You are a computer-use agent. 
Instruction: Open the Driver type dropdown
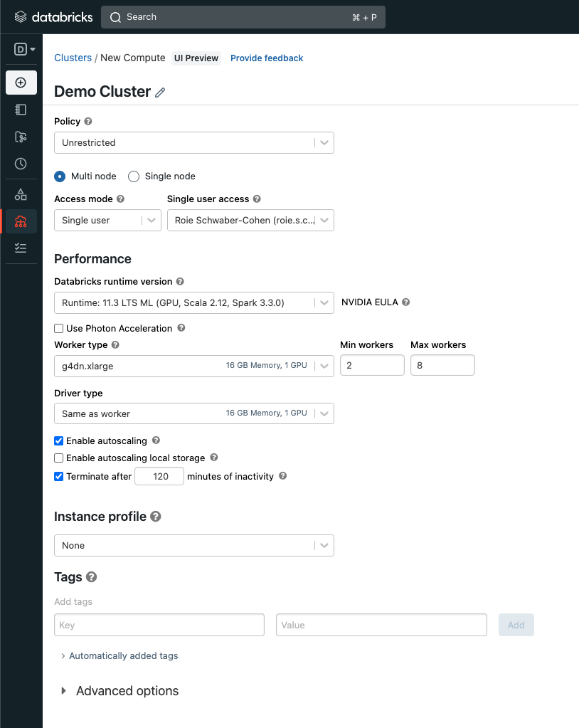[x=194, y=413]
